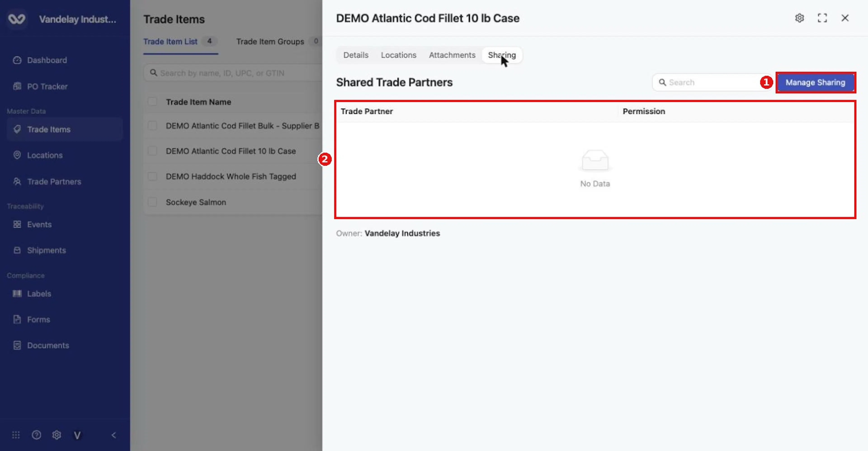Open the panel settings gear icon
868x451 pixels.
(x=800, y=18)
